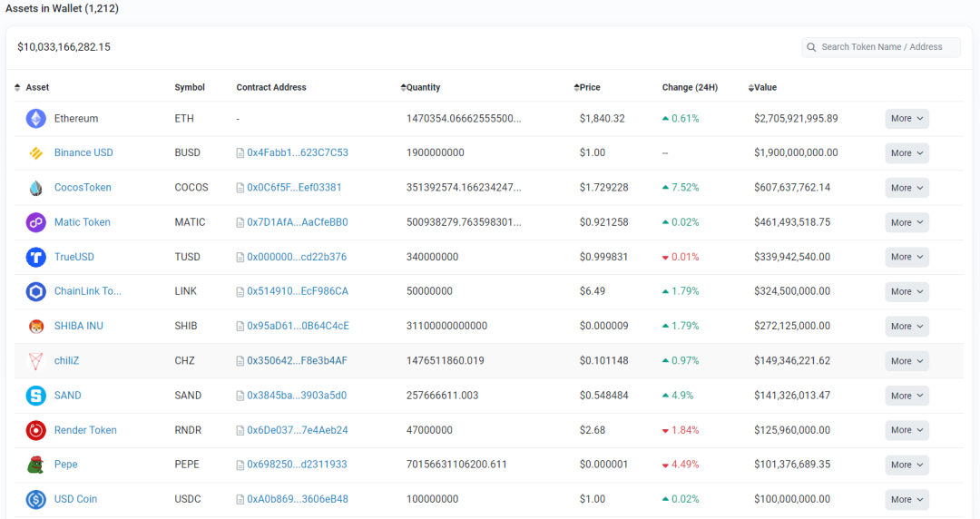Image resolution: width=980 pixels, height=519 pixels.
Task: Open the More dropdown for chiliZ
Action: coord(906,361)
